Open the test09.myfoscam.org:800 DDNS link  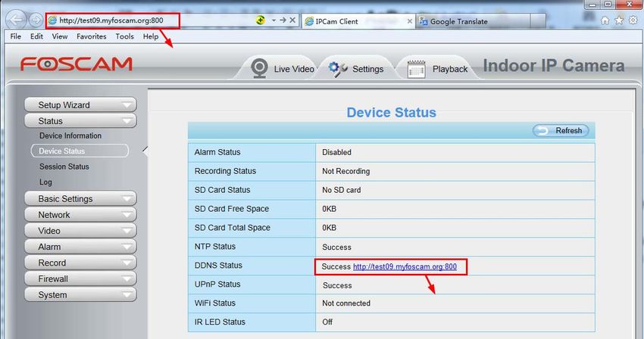(405, 267)
